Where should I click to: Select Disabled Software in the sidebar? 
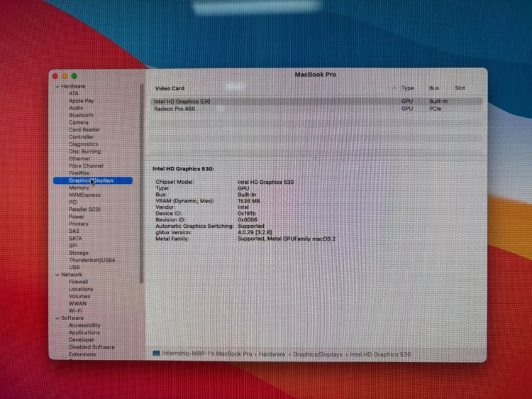92,347
